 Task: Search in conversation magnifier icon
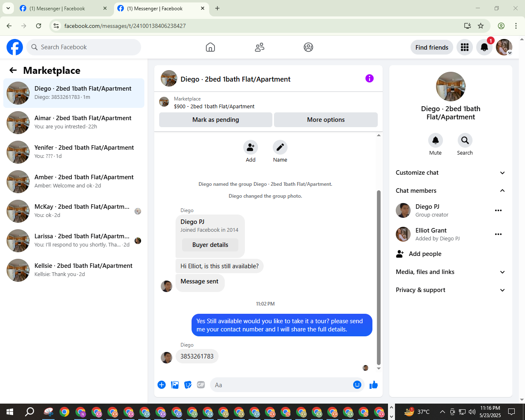coord(465,140)
